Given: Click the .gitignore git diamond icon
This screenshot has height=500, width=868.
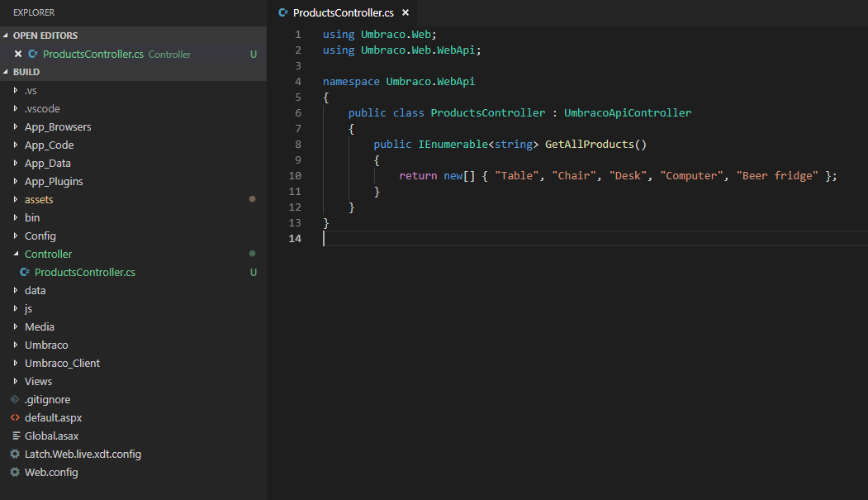Looking at the screenshot, I should [x=15, y=399].
